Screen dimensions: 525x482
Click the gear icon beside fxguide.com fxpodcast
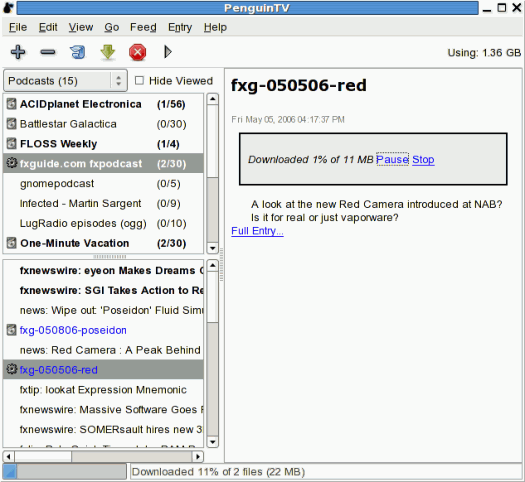[12, 163]
